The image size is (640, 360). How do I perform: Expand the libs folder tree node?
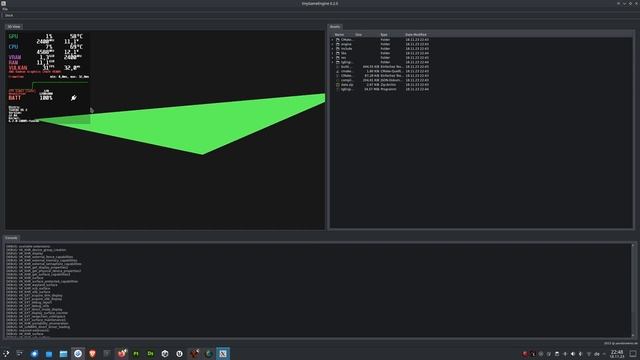click(333, 53)
